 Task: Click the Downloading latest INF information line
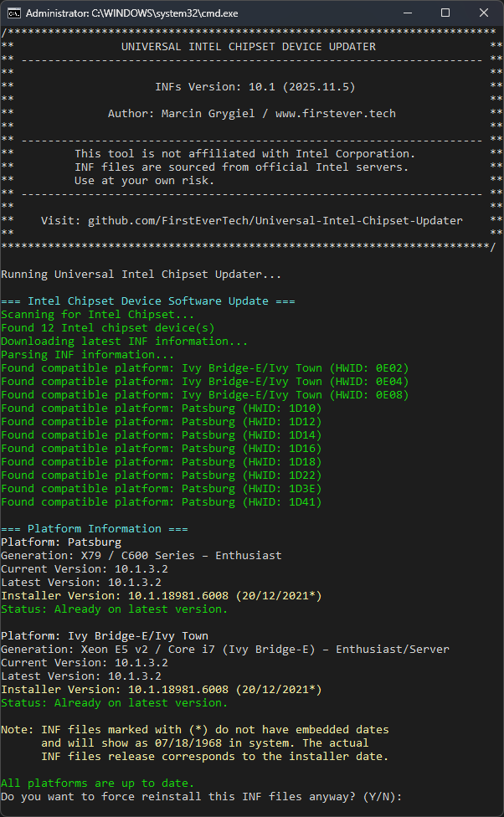tap(124, 341)
